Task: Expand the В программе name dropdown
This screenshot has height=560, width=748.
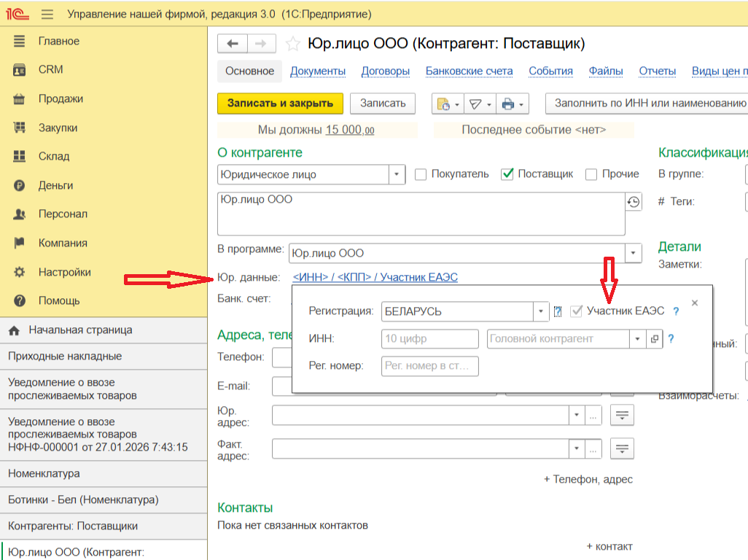Action: coord(633,253)
